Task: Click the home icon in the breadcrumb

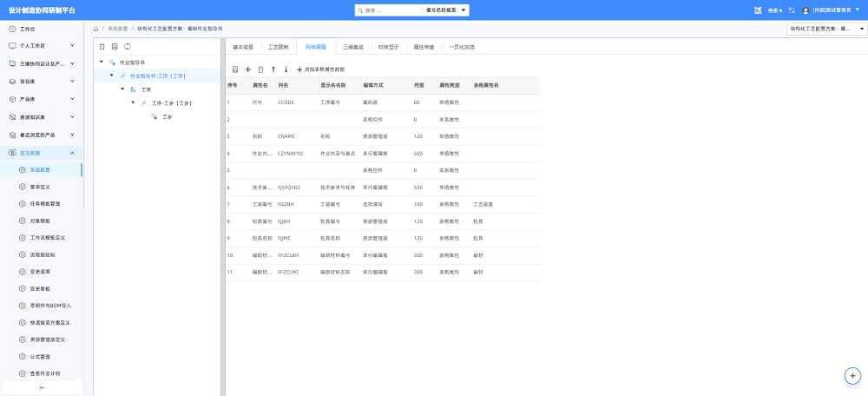Action: (x=96, y=28)
